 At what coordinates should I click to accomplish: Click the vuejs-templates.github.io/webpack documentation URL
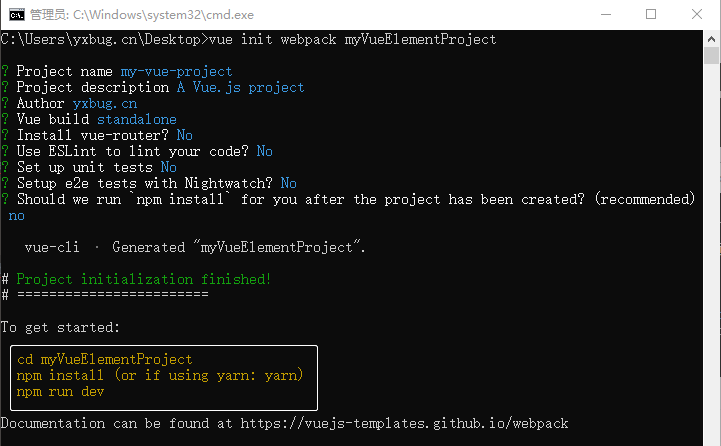[x=418, y=423]
